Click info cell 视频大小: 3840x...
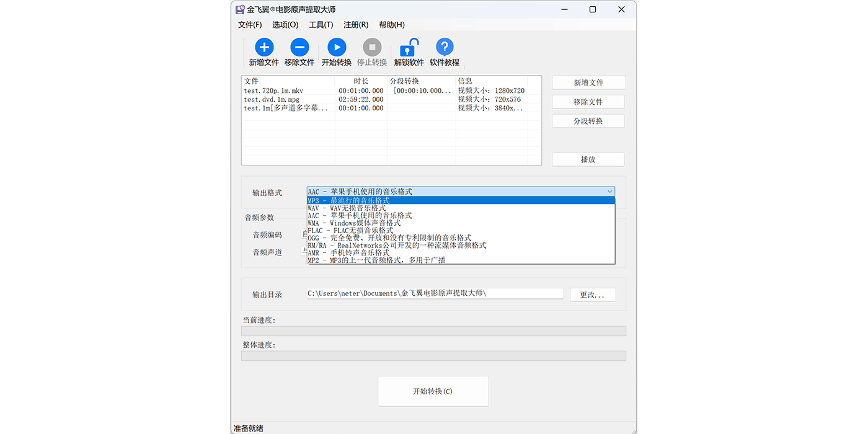Viewport: 868px width, 434px height. tap(490, 108)
